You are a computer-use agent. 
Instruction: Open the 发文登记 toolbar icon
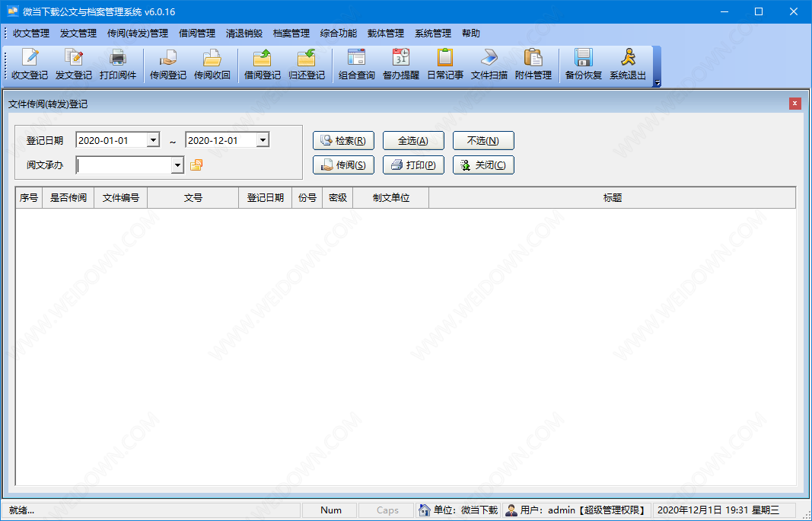point(74,64)
